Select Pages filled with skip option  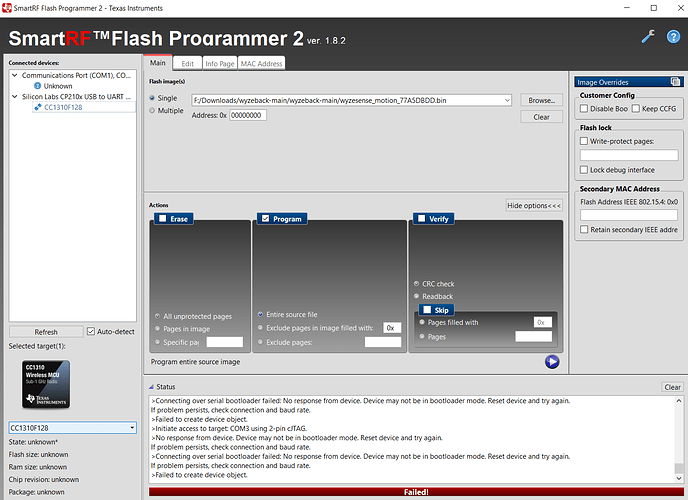(422, 322)
